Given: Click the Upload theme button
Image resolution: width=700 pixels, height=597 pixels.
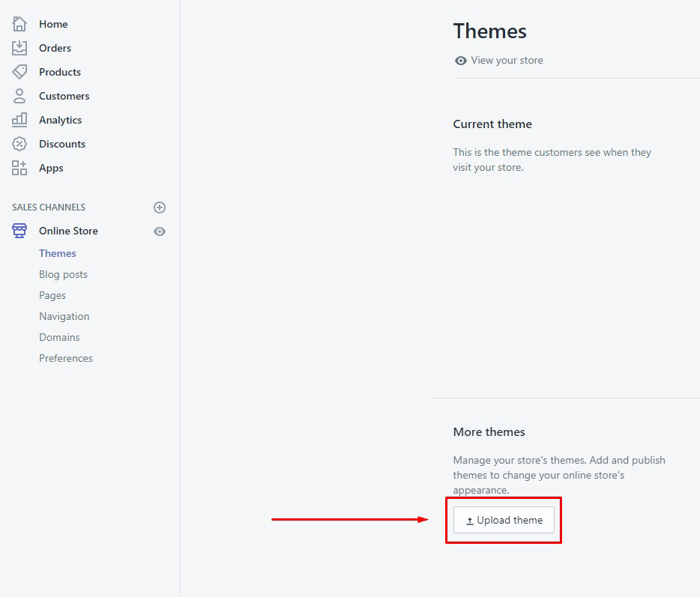Looking at the screenshot, I should 504,520.
